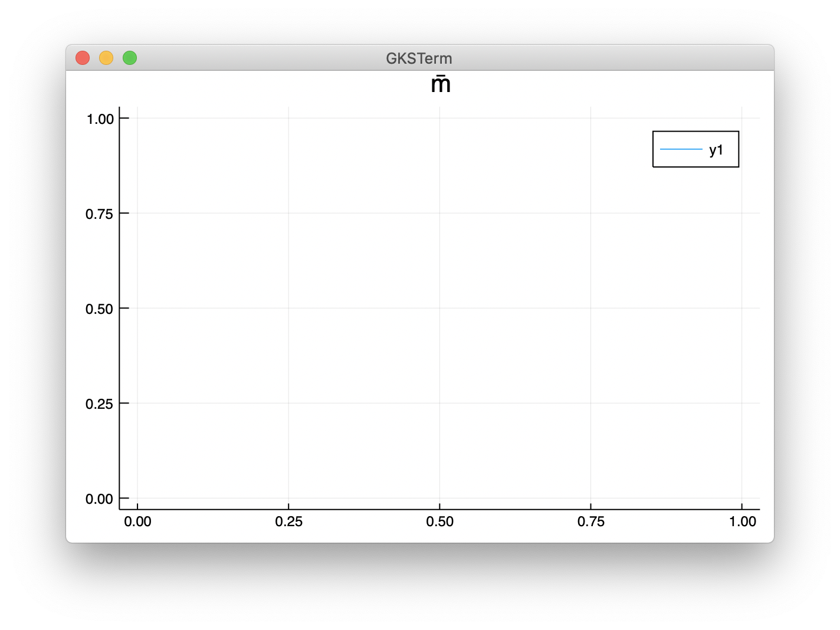Select the y1 legend label
This screenshot has height=630, width=840.
(x=716, y=150)
